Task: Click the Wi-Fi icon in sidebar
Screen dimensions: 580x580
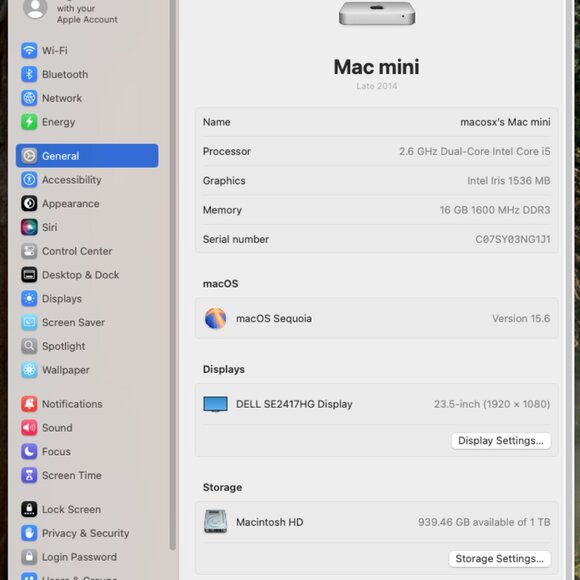Action: (x=29, y=50)
